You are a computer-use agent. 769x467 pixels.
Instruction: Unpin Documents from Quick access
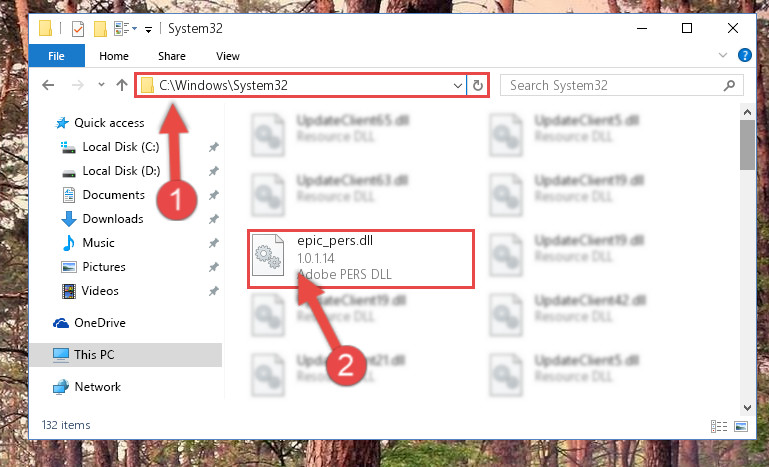(213, 195)
